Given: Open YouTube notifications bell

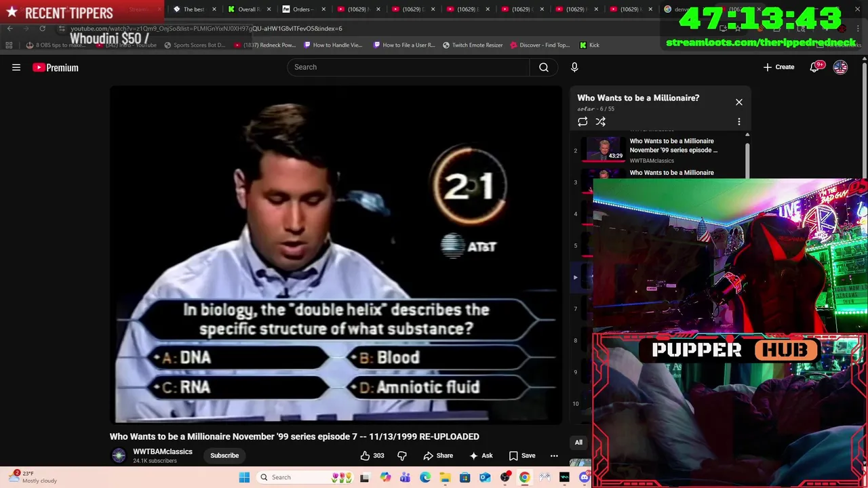Looking at the screenshot, I should 815,67.
